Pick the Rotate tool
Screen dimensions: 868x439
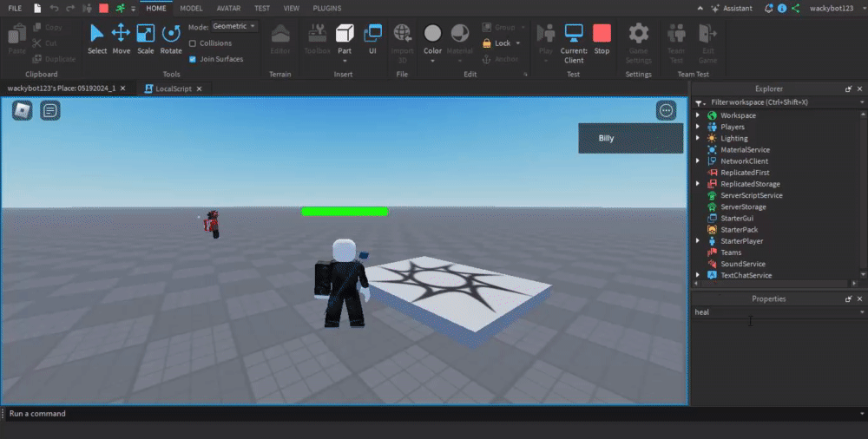click(171, 39)
